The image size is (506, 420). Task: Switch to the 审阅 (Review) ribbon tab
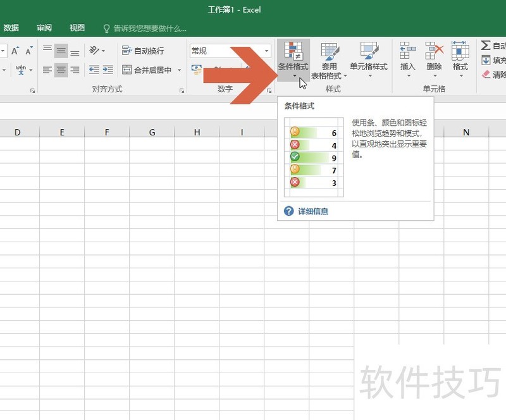44,28
